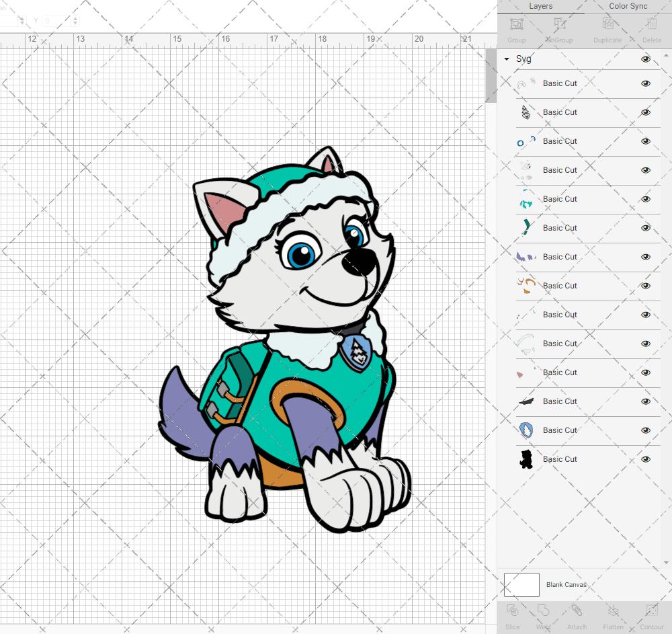
Task: Click the Group icon in Layers panel
Action: [516, 24]
